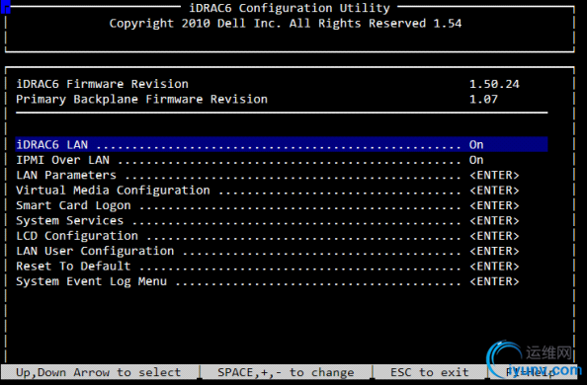
Task: Select the IPMI Over LAN entry
Action: click(62, 160)
